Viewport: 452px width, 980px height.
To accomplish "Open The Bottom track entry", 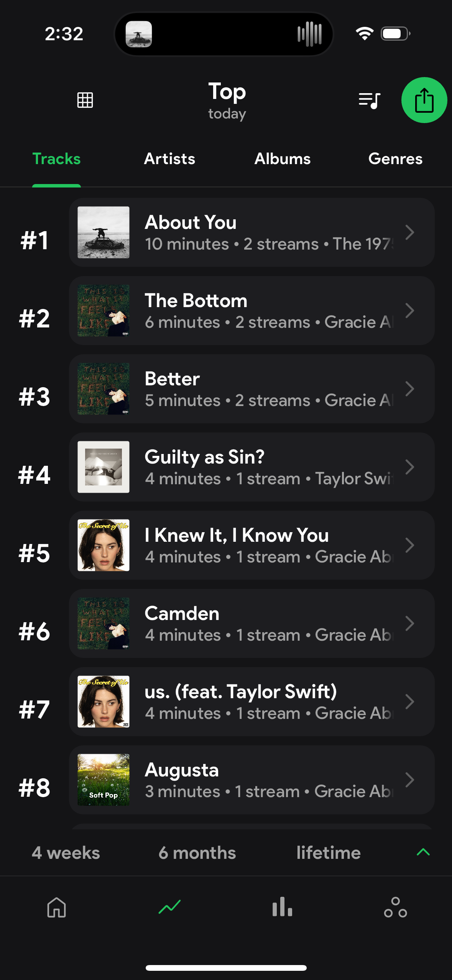I will 251,311.
